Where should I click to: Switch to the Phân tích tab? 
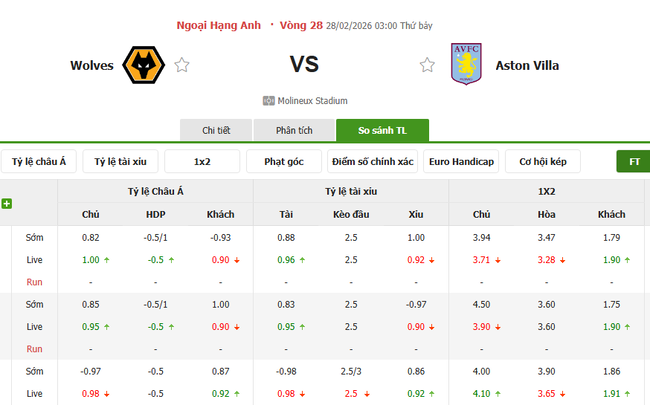point(294,130)
